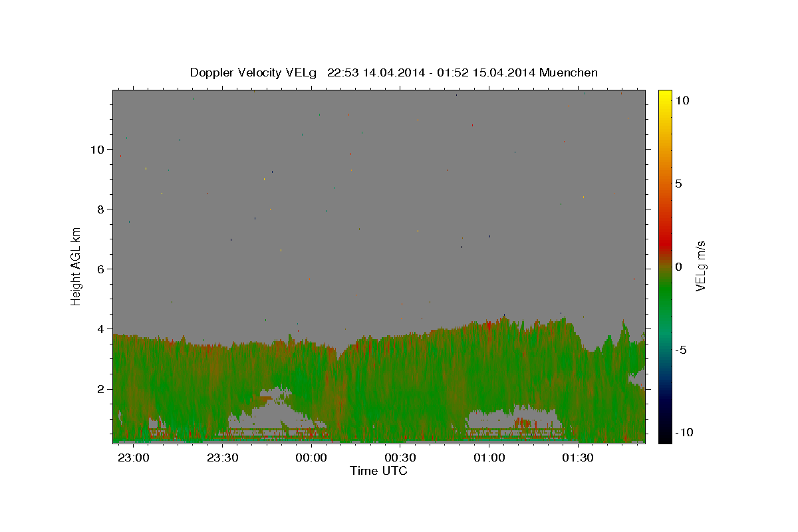Click the 00:30 time axis label
Screen dimensions: 798x532
pyautogui.click(x=400, y=458)
